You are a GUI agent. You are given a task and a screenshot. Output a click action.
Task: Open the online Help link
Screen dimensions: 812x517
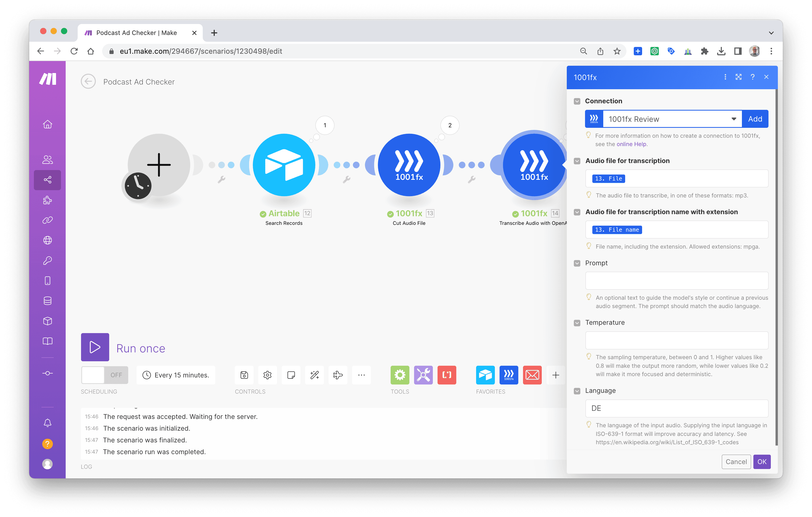[631, 144]
